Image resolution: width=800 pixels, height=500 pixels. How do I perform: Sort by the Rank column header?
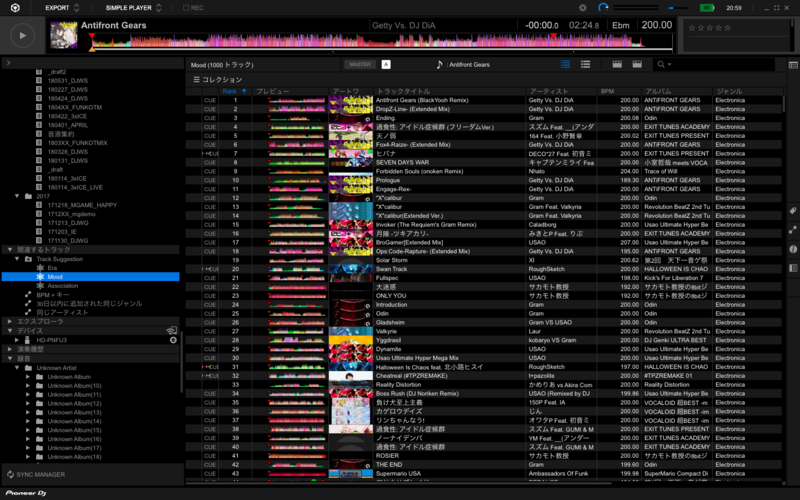coord(234,91)
